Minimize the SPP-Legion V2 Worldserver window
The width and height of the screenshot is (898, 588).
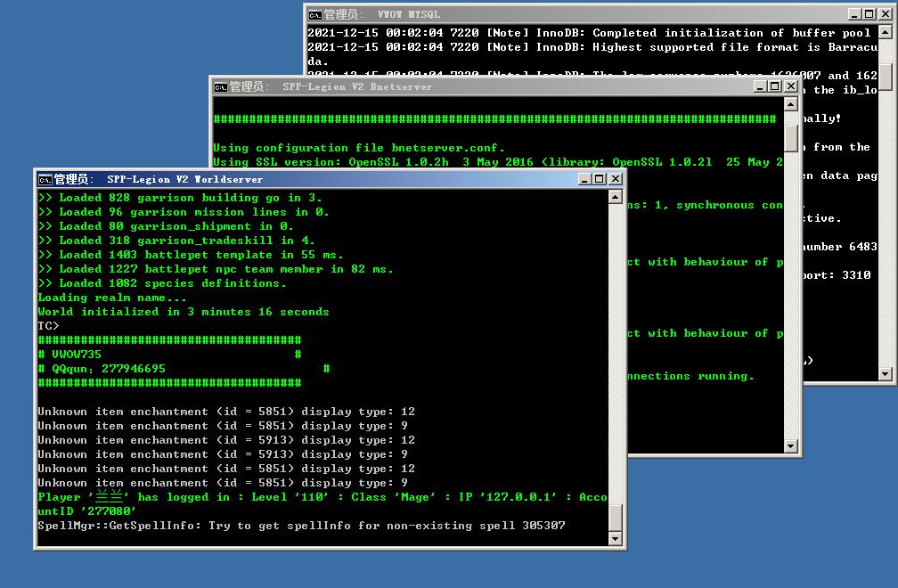(x=584, y=179)
